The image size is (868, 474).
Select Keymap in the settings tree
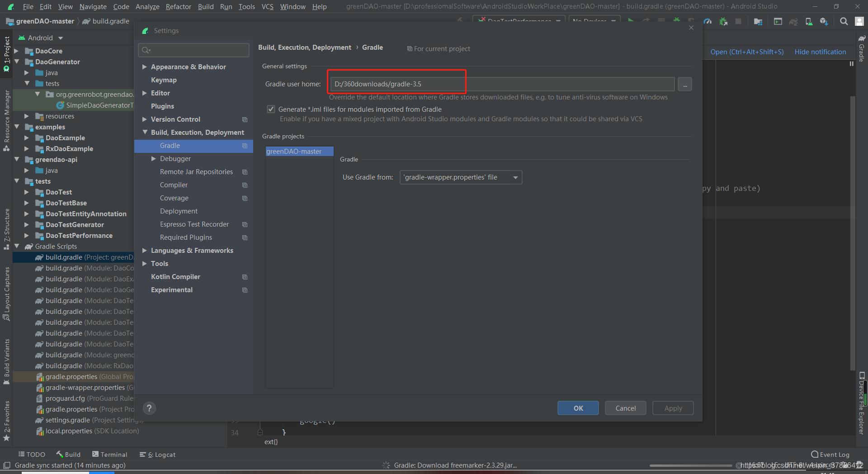tap(164, 80)
